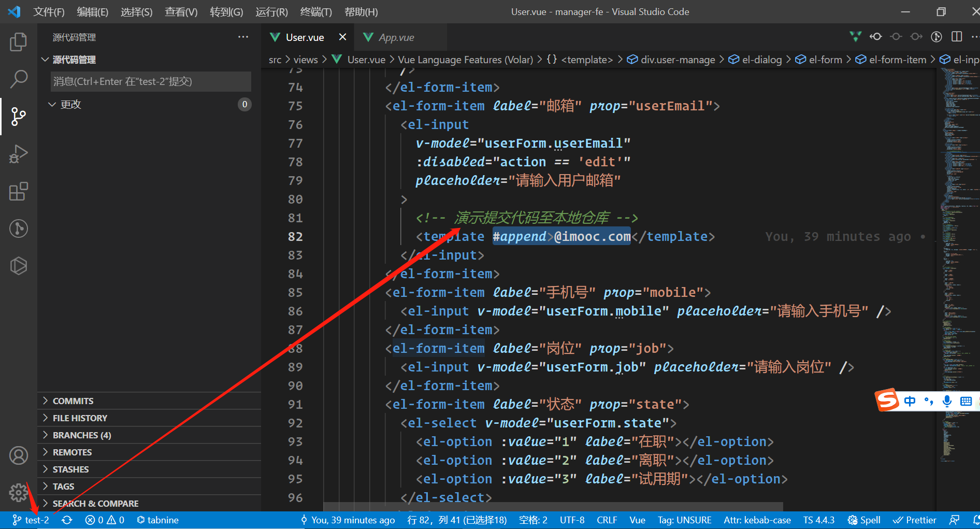Click Attr: kebab-case status item

757,520
